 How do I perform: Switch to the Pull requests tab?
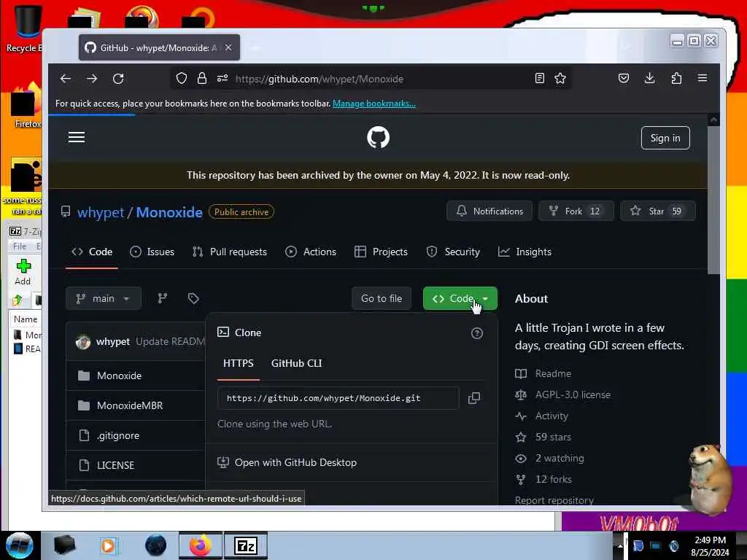coord(230,252)
